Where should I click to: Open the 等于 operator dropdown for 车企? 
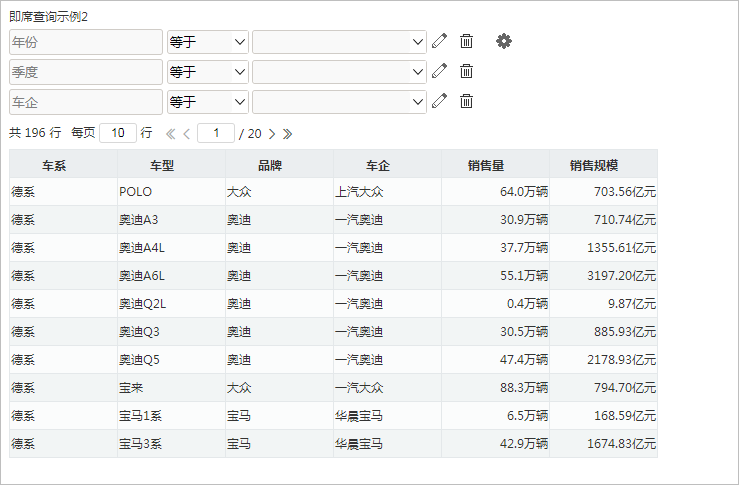coord(208,102)
